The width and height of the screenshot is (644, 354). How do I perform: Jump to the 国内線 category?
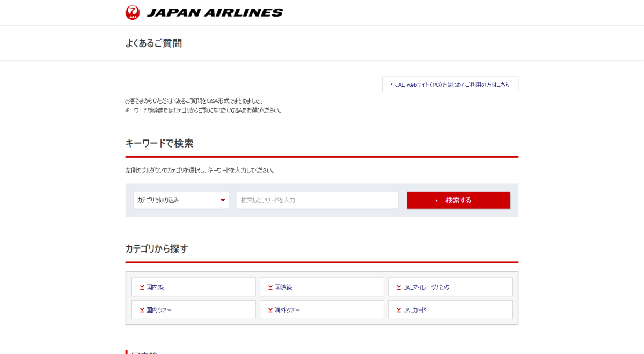point(194,287)
